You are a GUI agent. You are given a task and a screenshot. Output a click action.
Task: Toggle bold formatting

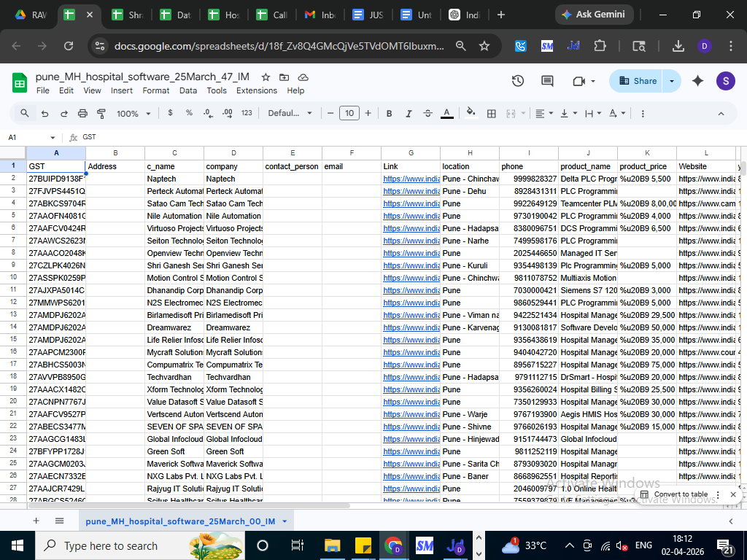[390, 114]
